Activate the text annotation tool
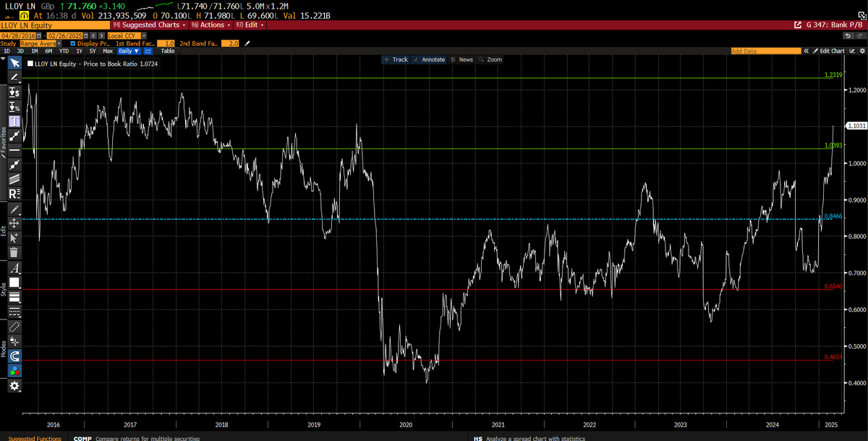 [14, 121]
